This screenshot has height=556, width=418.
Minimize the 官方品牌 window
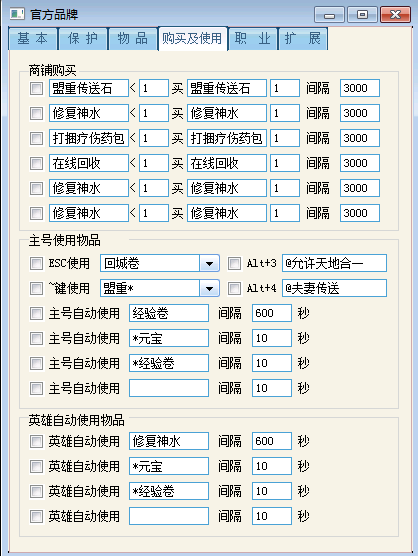click(329, 15)
